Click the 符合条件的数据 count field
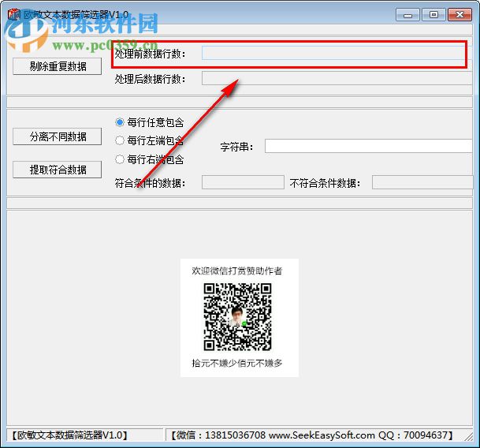 pos(243,182)
